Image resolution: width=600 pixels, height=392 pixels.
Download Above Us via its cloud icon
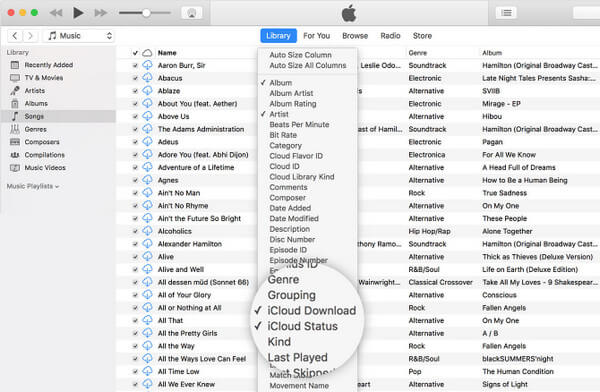click(147, 116)
